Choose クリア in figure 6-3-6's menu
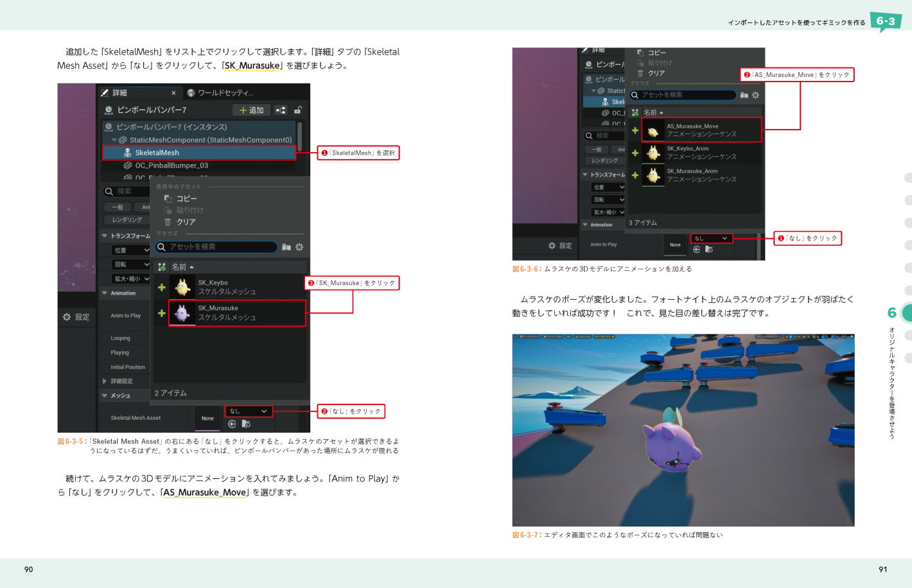912x588 pixels. pos(651,73)
